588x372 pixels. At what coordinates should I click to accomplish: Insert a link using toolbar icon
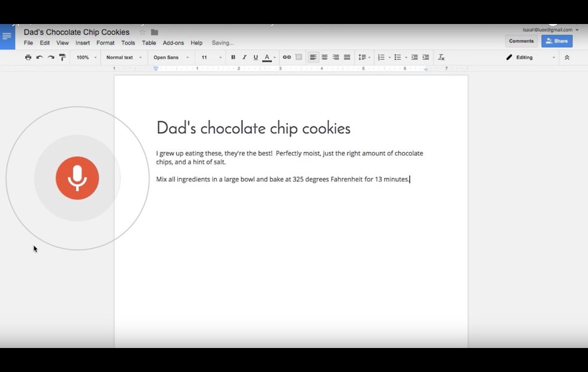pos(287,58)
